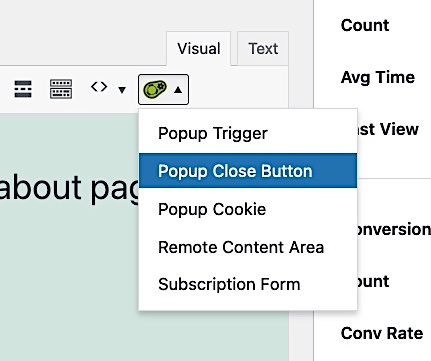Click the Last View analytics label
This screenshot has height=361, width=431.
[x=388, y=129]
